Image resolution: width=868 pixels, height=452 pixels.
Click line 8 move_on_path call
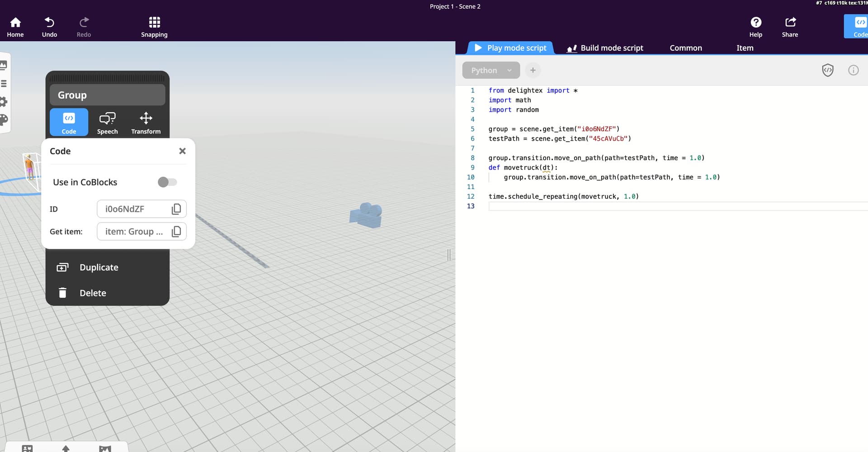(596, 158)
